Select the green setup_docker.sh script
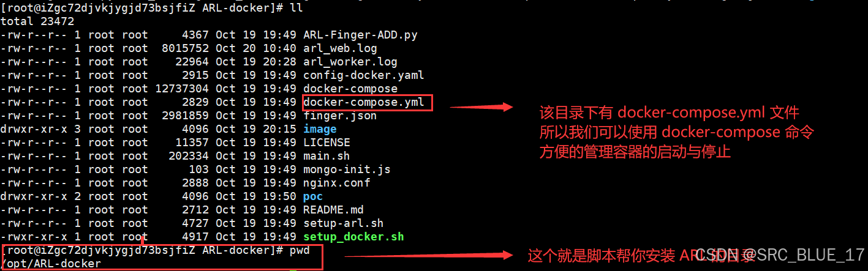Screen dimensions: 868x271 pyautogui.click(x=353, y=237)
